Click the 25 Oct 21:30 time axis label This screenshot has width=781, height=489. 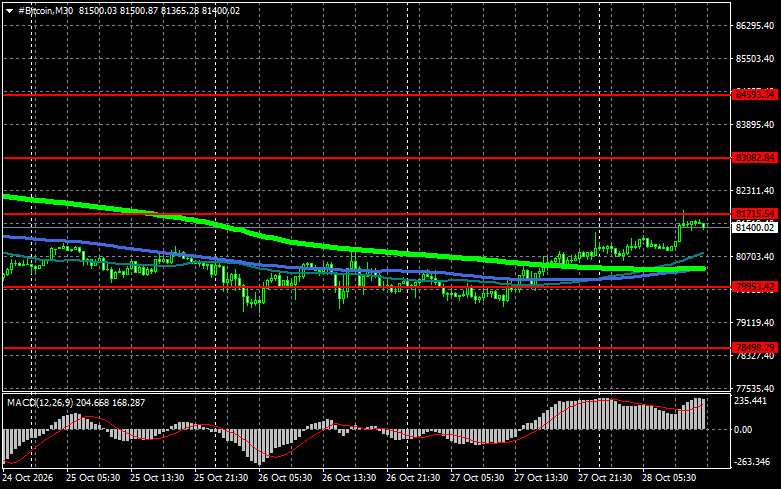point(221,478)
